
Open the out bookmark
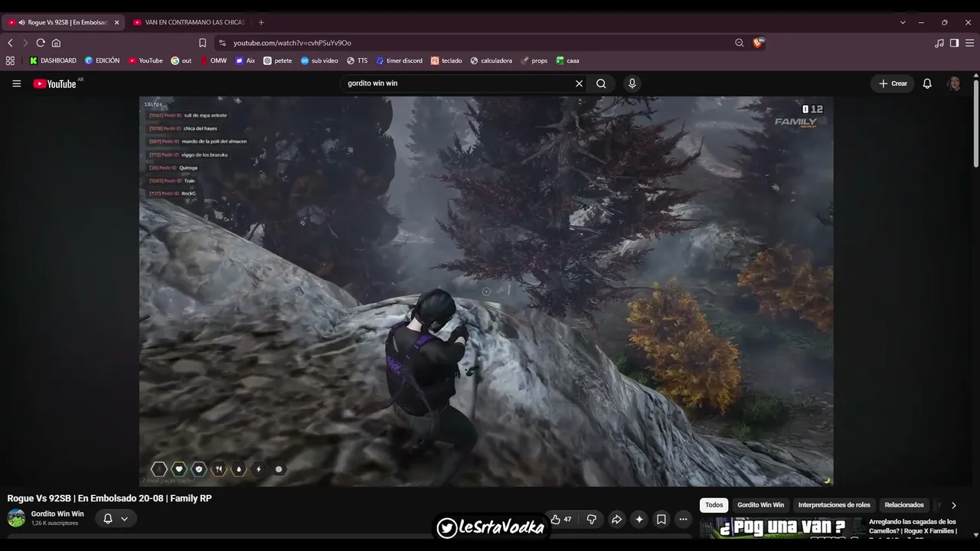click(x=181, y=60)
